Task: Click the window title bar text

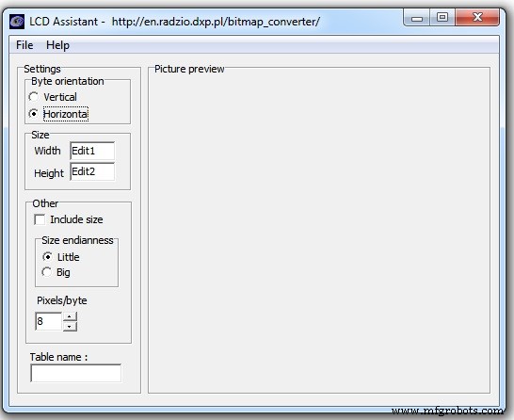Action: click(175, 22)
